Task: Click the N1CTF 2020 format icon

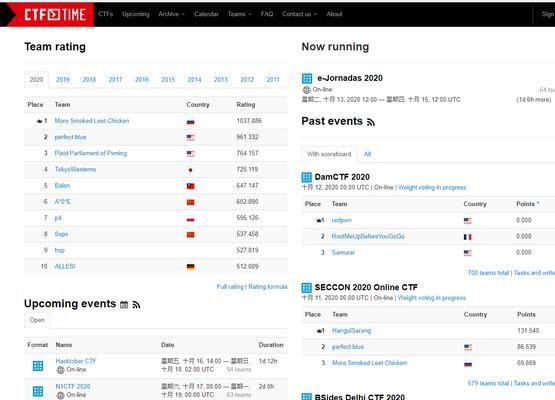Action: click(x=38, y=391)
